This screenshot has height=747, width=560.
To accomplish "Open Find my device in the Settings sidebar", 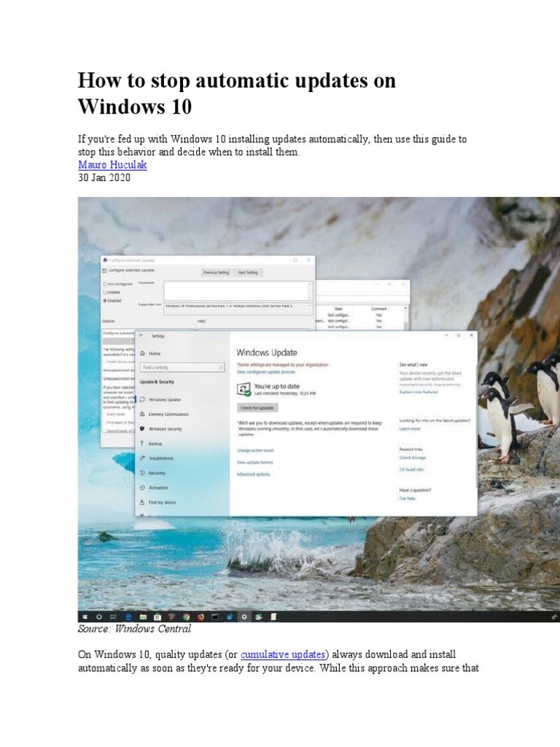I will (158, 502).
